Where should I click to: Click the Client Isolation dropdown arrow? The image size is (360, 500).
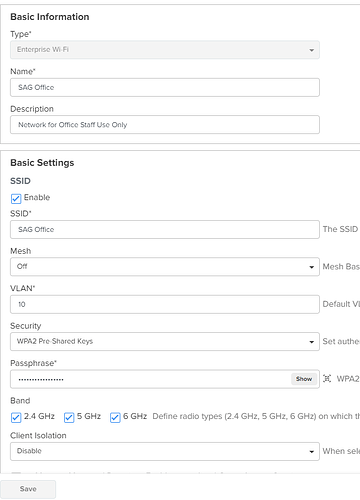[311, 452]
